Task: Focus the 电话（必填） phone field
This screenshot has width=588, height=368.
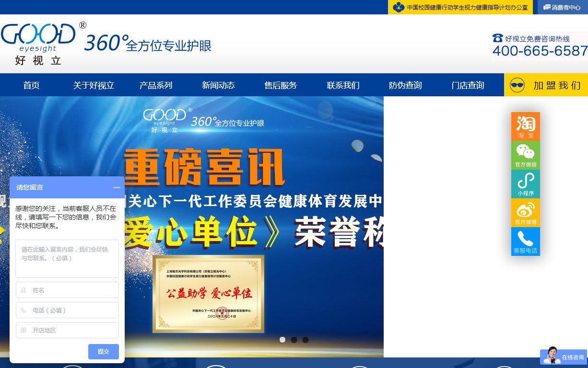Action: [x=67, y=310]
